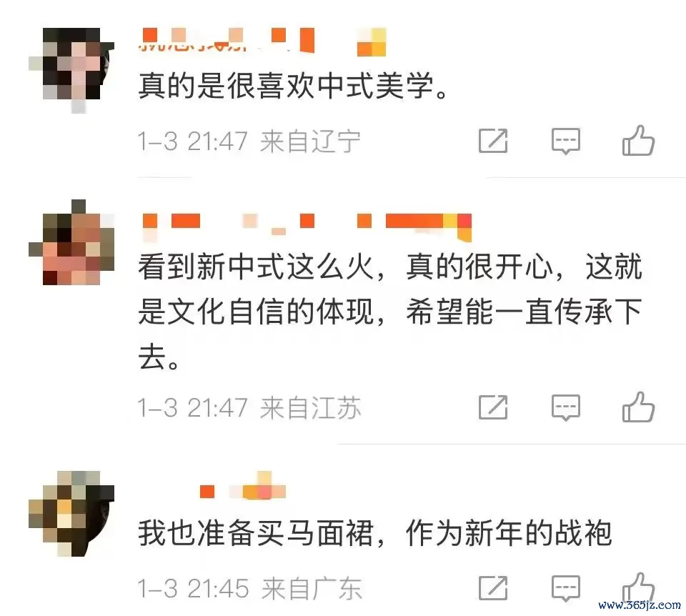Screen dimensions: 686x616
Task: Tap the timestamp 1-3 21:45 来自广东
Action: click(x=250, y=588)
